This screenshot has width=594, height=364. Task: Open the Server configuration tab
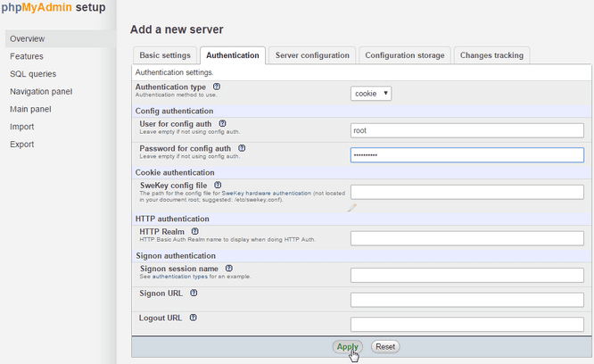point(312,55)
